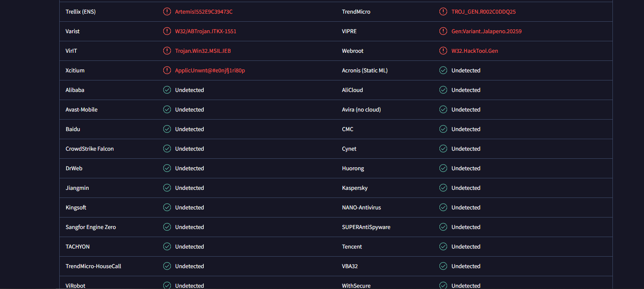Screen dimensions: 644x289
Task: Click the checkmark icon for VBA32
Action: 443,266
